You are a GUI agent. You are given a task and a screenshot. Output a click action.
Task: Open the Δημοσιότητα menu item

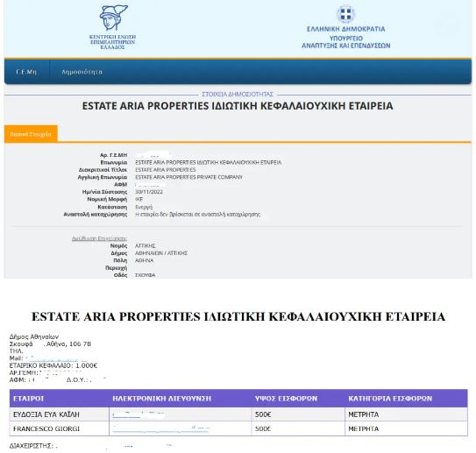82,72
